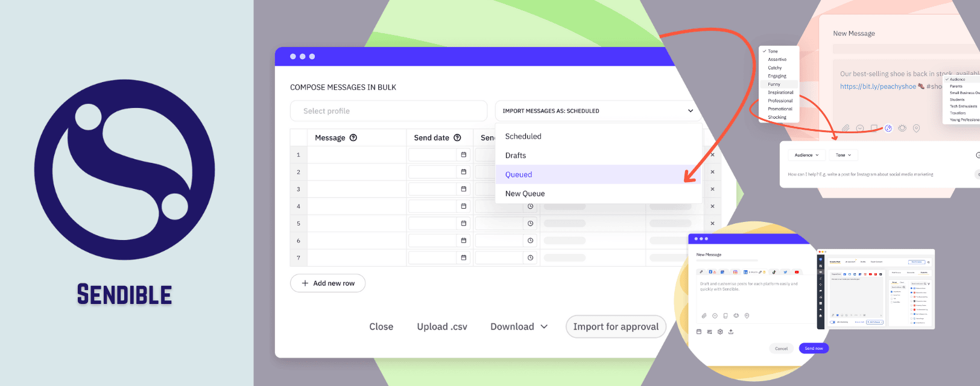
Task: Switch to the TikTok tab in small New Message
Action: point(774,272)
